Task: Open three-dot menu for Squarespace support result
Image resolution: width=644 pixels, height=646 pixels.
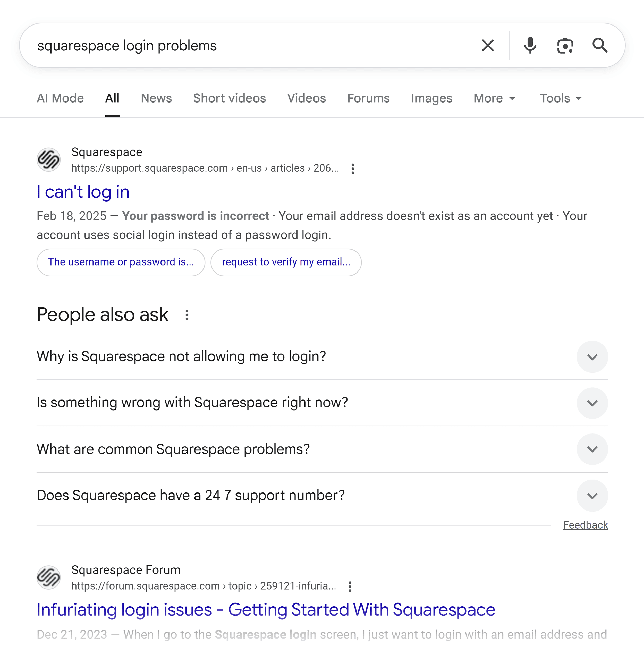Action: (x=353, y=168)
